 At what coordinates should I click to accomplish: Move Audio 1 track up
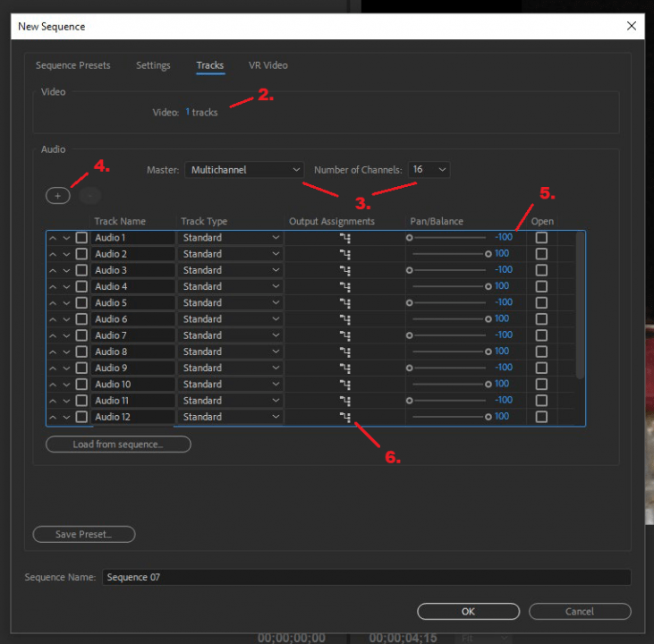click(x=53, y=238)
